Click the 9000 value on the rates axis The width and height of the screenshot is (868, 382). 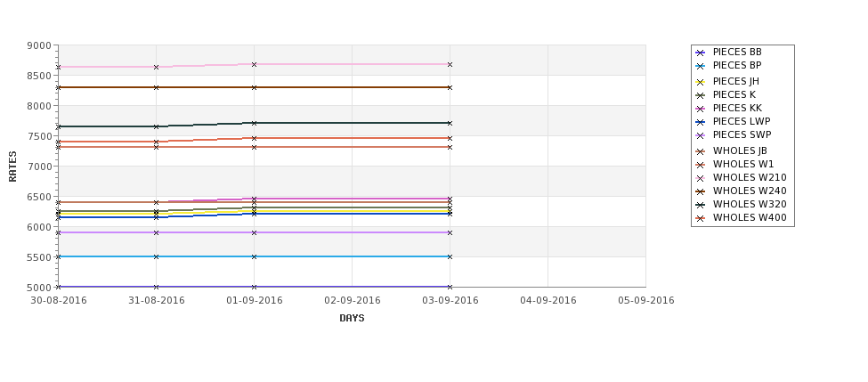[x=39, y=45]
